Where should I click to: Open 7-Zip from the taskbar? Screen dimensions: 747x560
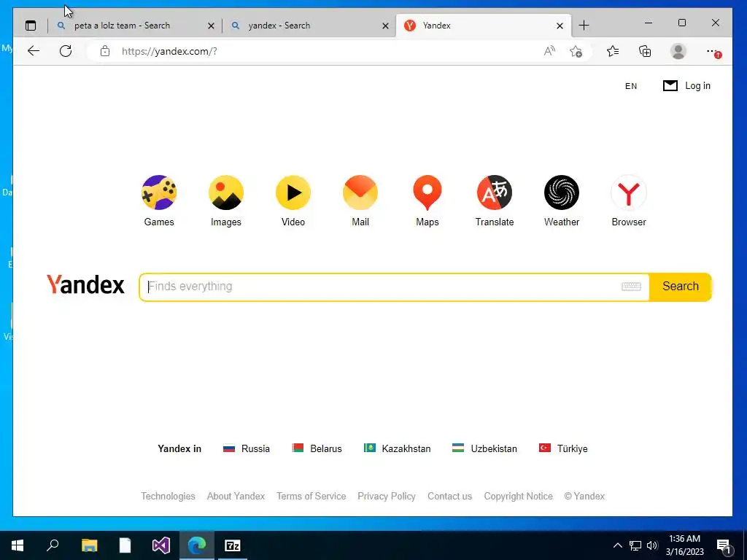click(x=233, y=545)
